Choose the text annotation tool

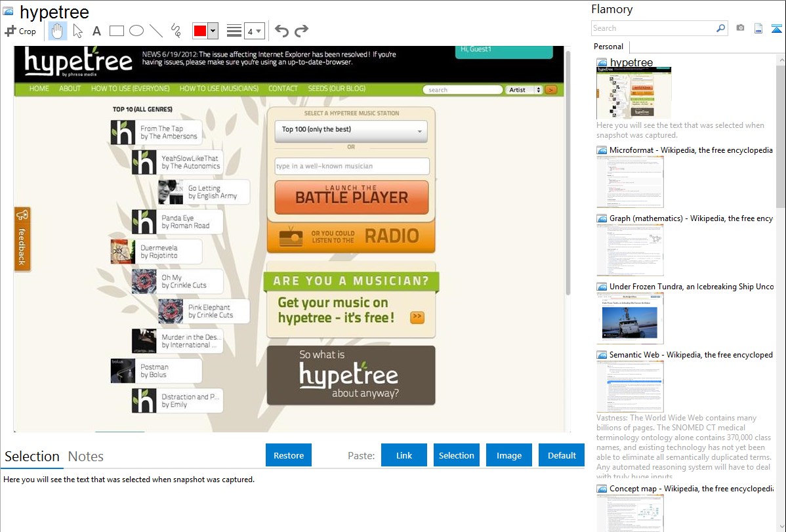[x=96, y=31]
